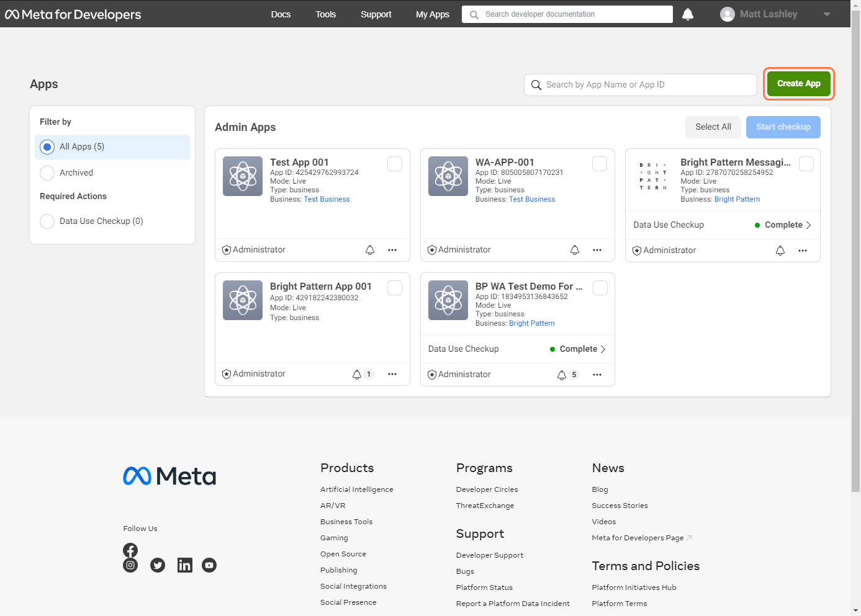Open Meta's Instagram icon in footer

(130, 565)
